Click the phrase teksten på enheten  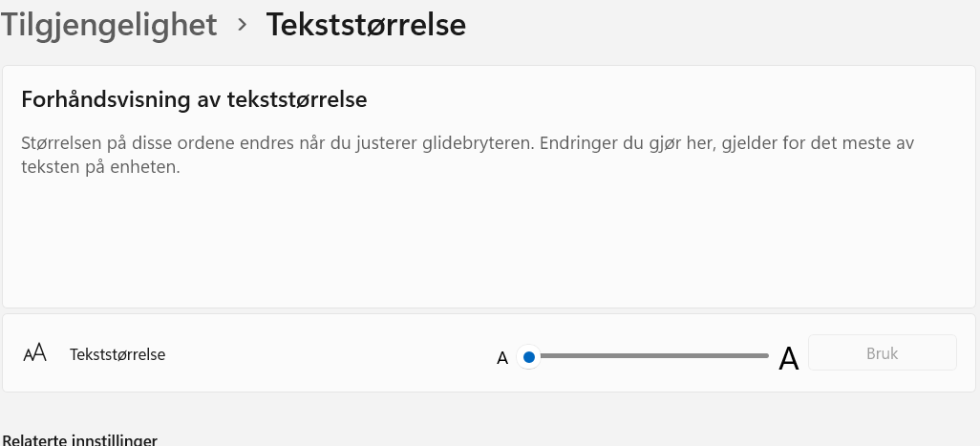[101, 167]
